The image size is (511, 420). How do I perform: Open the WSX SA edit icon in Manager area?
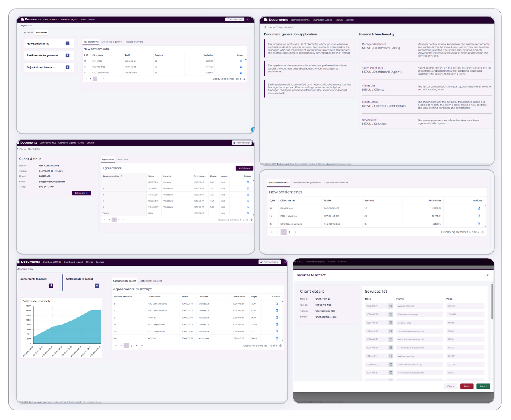point(277,338)
